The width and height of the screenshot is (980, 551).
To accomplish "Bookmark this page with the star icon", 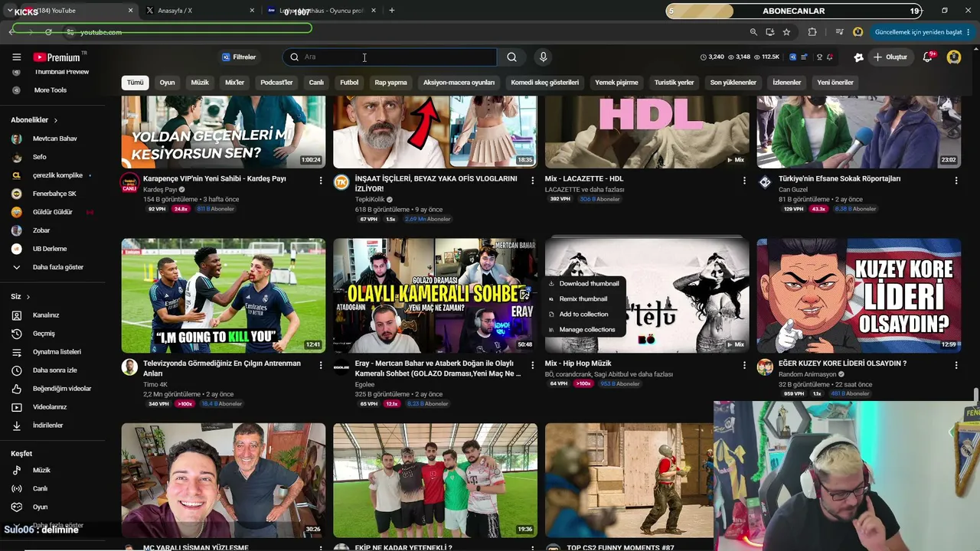I will click(786, 32).
